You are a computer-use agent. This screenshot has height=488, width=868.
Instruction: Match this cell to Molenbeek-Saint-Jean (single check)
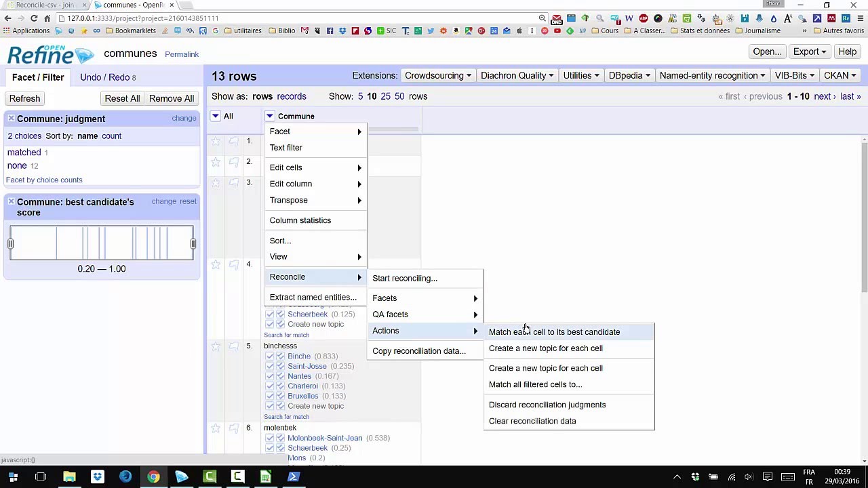(270, 439)
